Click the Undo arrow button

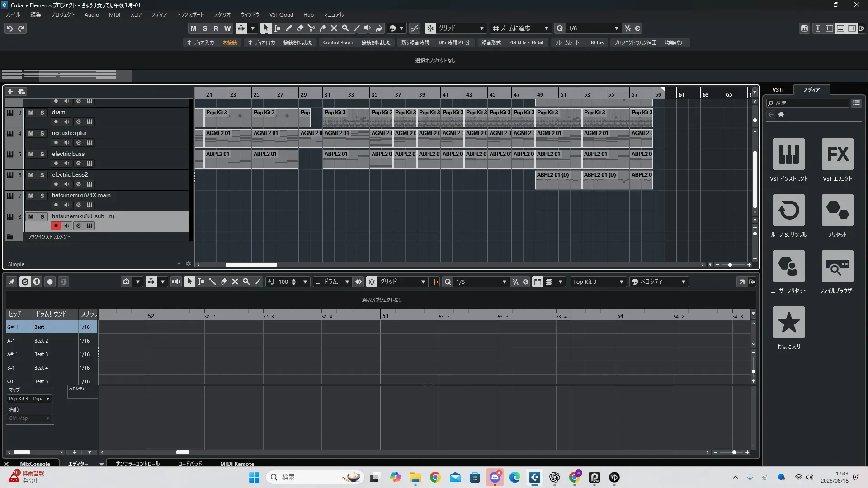click(9, 28)
